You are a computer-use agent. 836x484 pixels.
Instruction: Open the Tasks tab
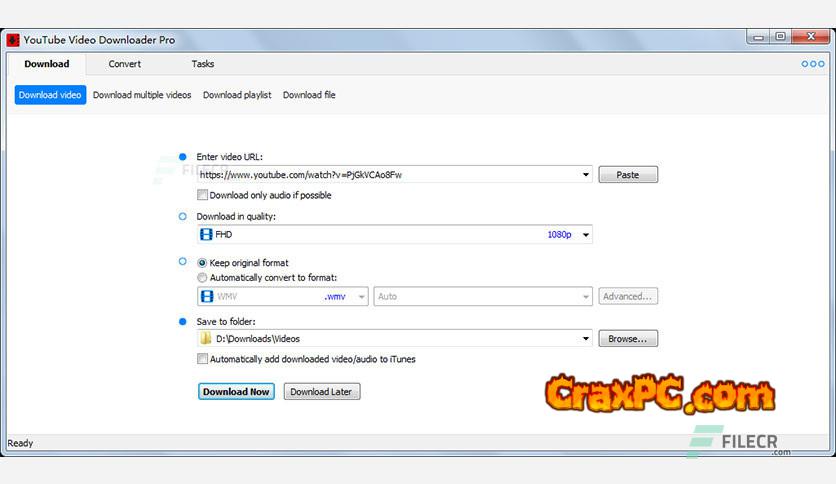click(x=203, y=64)
